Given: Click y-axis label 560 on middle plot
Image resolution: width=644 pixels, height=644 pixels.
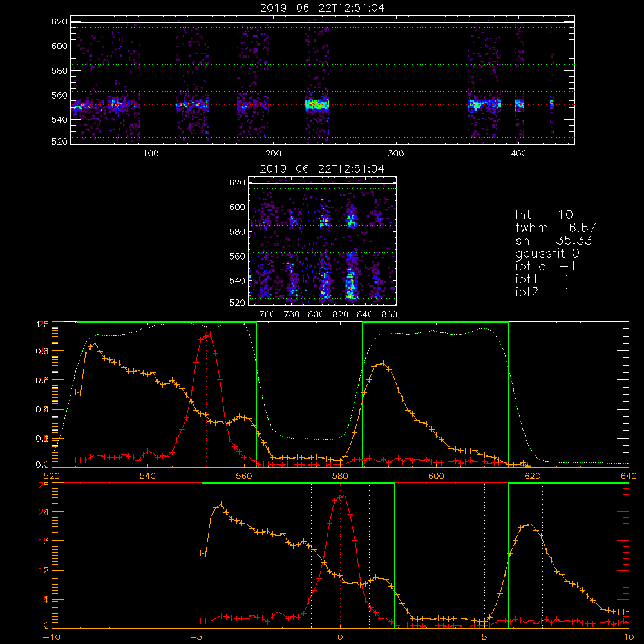Looking at the screenshot, I should tap(237, 256).
